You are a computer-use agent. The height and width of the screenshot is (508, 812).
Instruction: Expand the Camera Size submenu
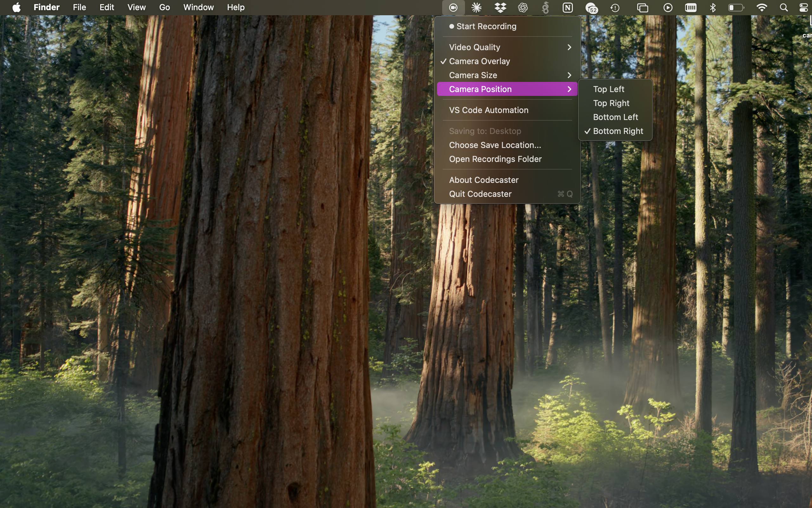507,75
